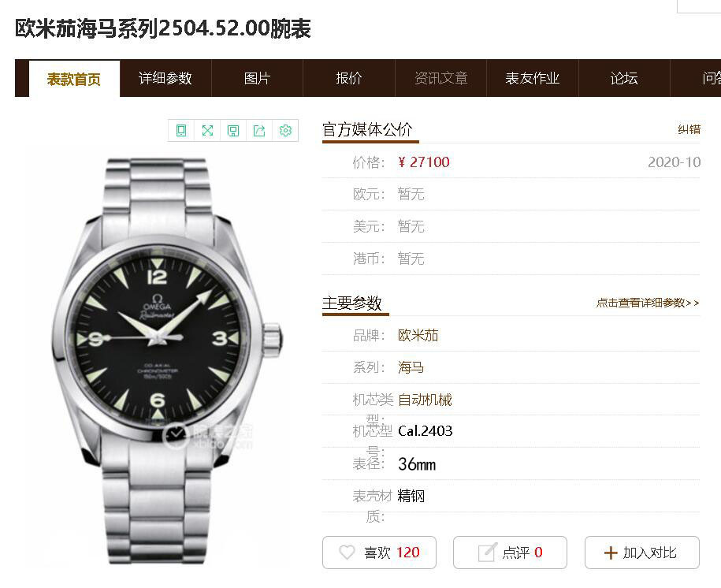Image resolution: width=721 pixels, height=588 pixels.
Task: Click the 自动机械 movement type link
Action: click(x=425, y=400)
